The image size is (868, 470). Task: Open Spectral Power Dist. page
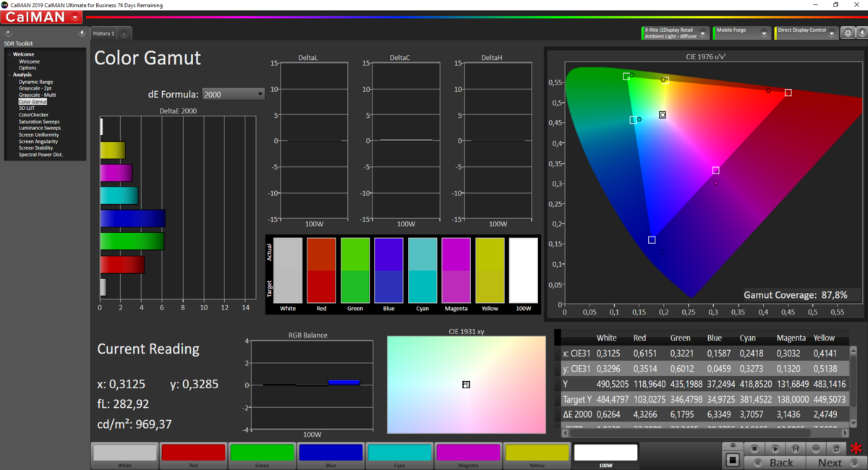[41, 154]
